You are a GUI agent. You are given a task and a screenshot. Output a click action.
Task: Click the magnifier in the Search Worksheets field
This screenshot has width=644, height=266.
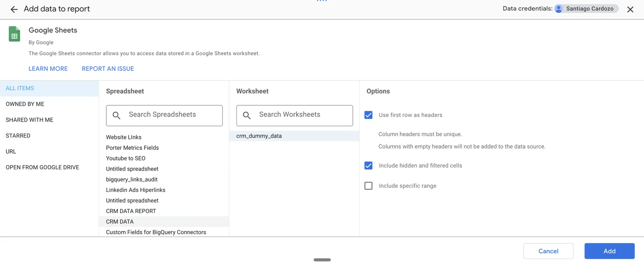(x=247, y=115)
